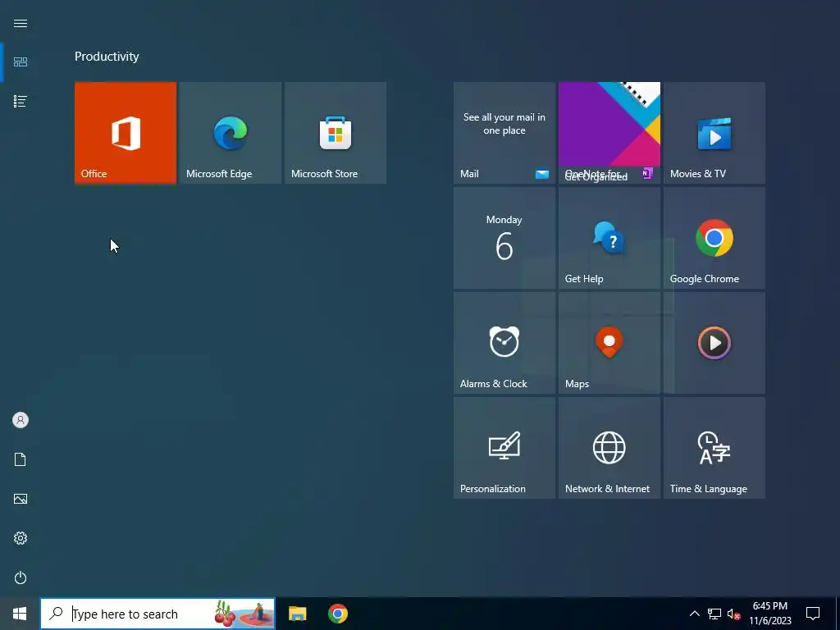This screenshot has width=840, height=630.
Task: Open the Calendar tile showing Monday 6
Action: pos(504,238)
